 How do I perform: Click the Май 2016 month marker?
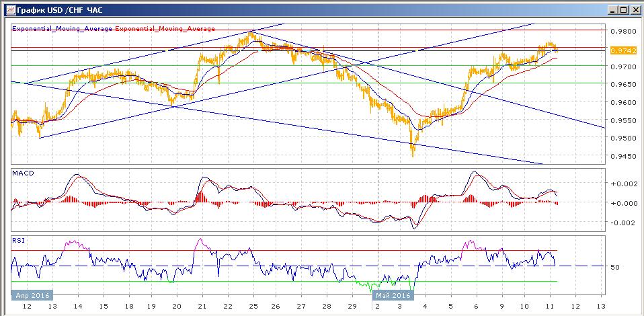393,295
